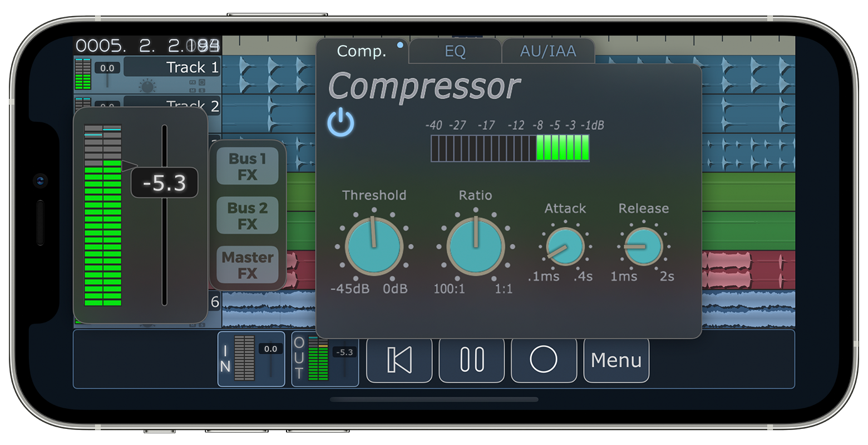Click the Track 1 pan knob

click(x=147, y=87)
